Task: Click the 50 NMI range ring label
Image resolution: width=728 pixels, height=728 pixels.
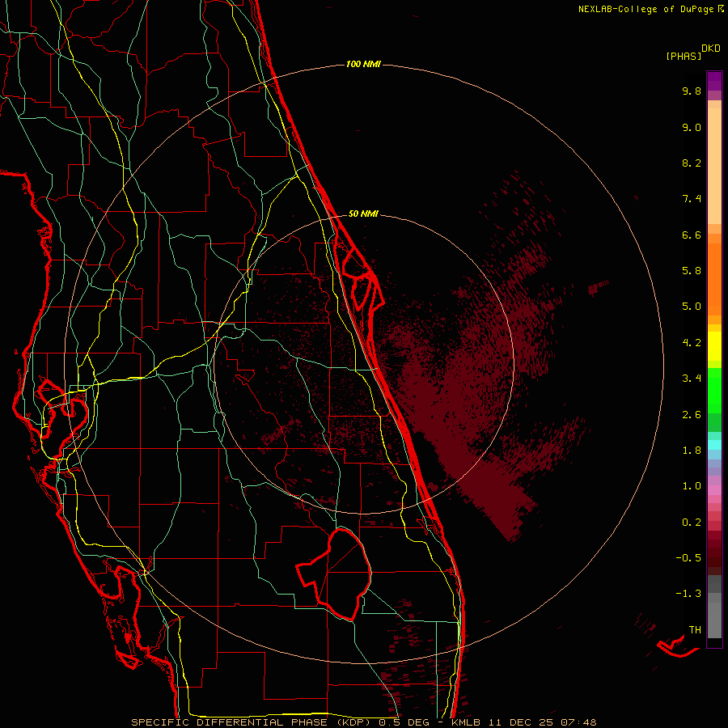Action: pos(363,214)
